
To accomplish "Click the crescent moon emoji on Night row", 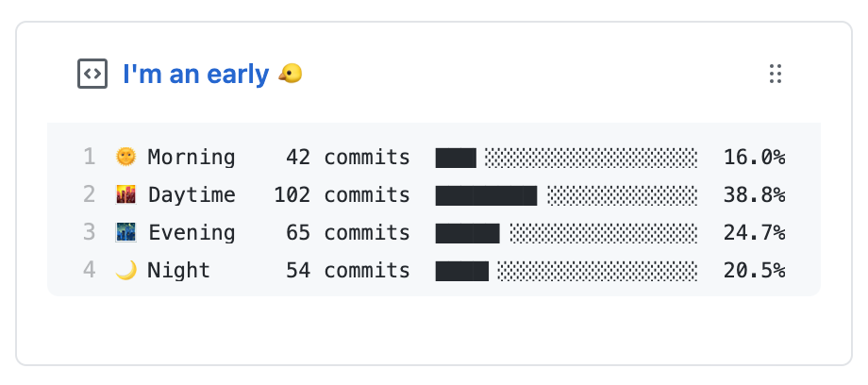I will pyautogui.click(x=125, y=270).
